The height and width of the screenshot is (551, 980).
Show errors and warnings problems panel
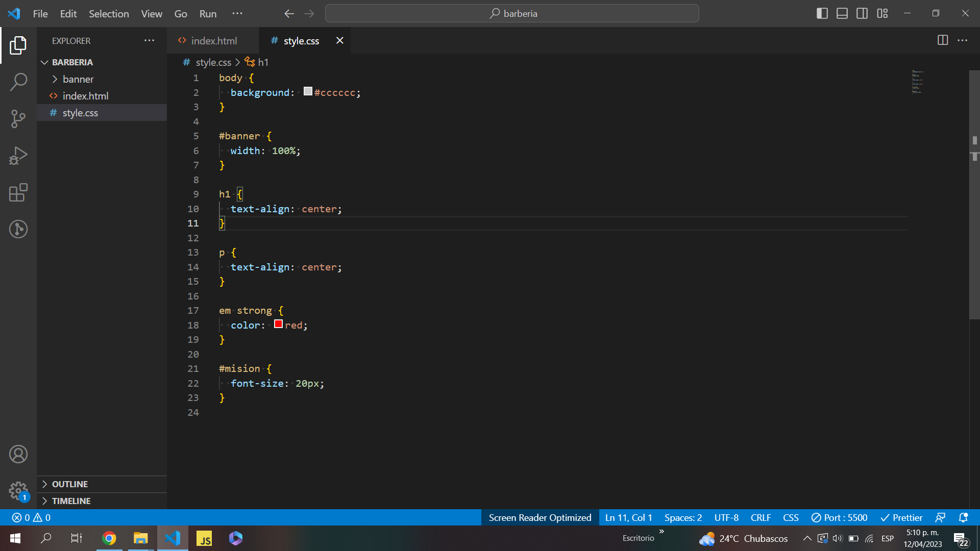[31, 517]
